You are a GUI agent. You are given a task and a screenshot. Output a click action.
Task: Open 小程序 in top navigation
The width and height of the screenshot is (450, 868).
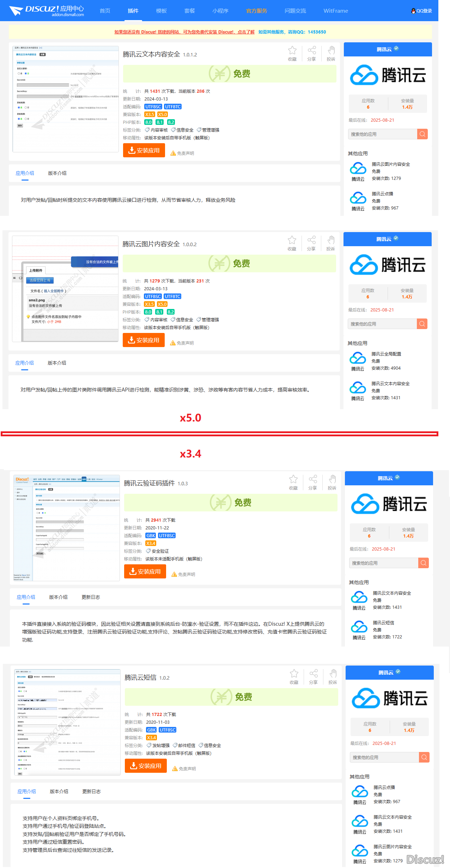(x=220, y=11)
